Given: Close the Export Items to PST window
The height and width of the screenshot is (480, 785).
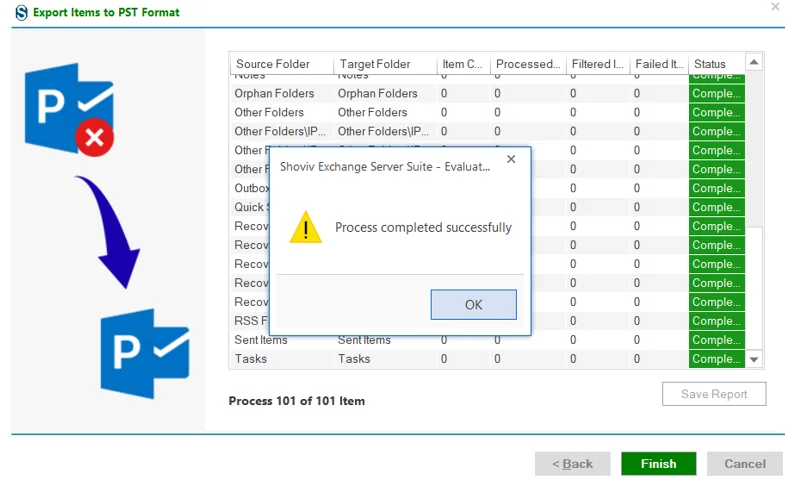Looking at the screenshot, I should [x=775, y=7].
